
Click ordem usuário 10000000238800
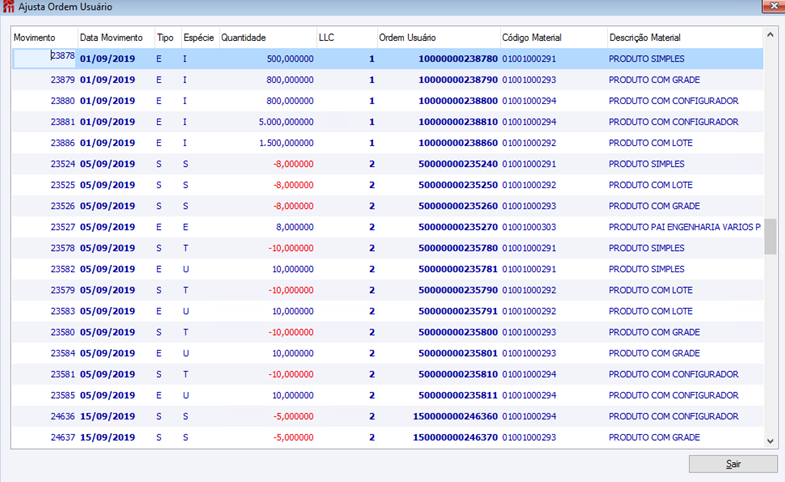(x=458, y=101)
